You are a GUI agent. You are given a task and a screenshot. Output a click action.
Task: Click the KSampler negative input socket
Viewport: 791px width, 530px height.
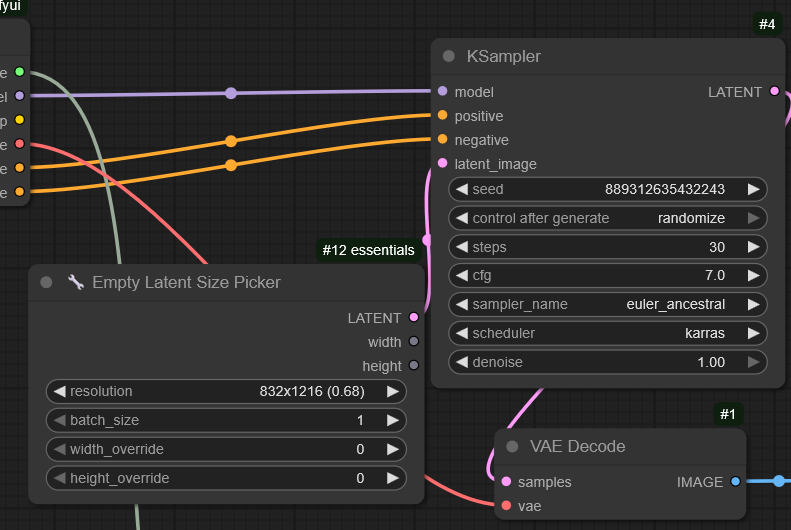pyautogui.click(x=442, y=140)
